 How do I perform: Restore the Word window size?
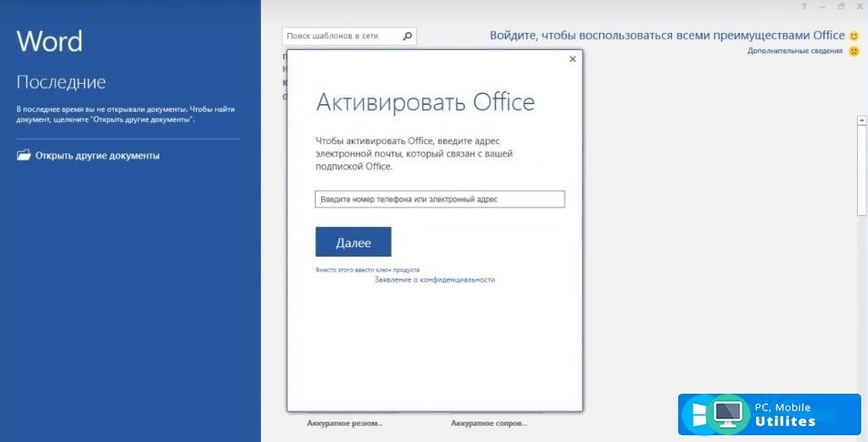coord(842,7)
